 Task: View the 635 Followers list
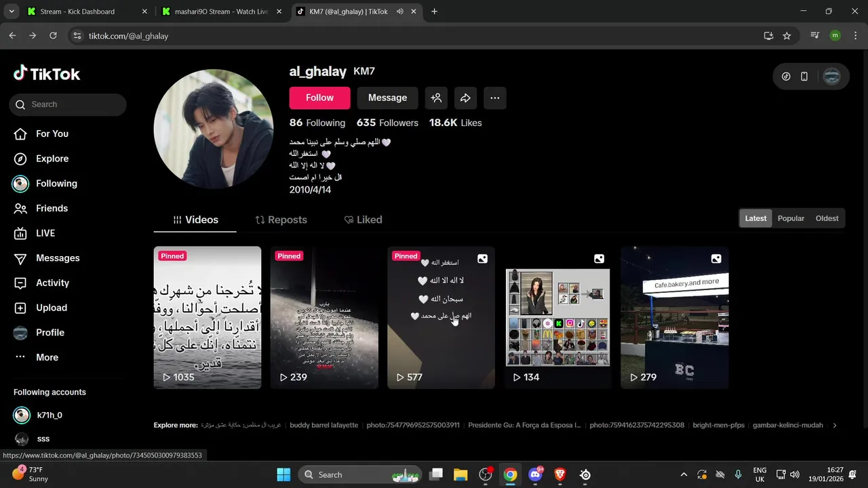[x=387, y=123]
